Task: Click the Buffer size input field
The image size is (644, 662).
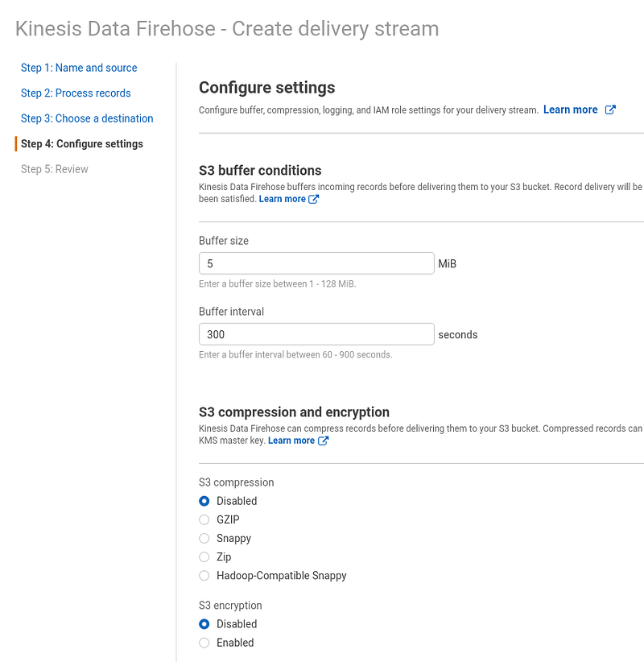Action: click(316, 263)
